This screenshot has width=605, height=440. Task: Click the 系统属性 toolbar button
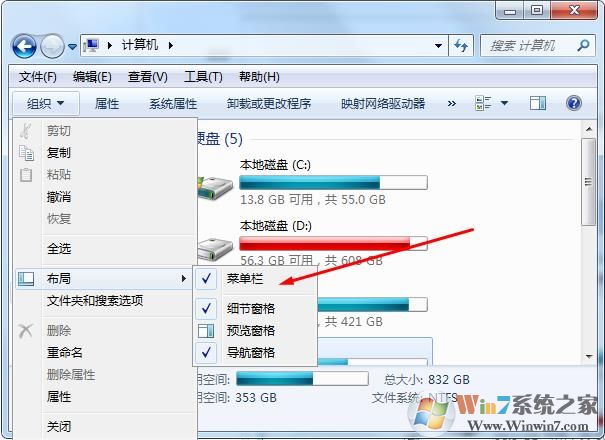click(173, 103)
